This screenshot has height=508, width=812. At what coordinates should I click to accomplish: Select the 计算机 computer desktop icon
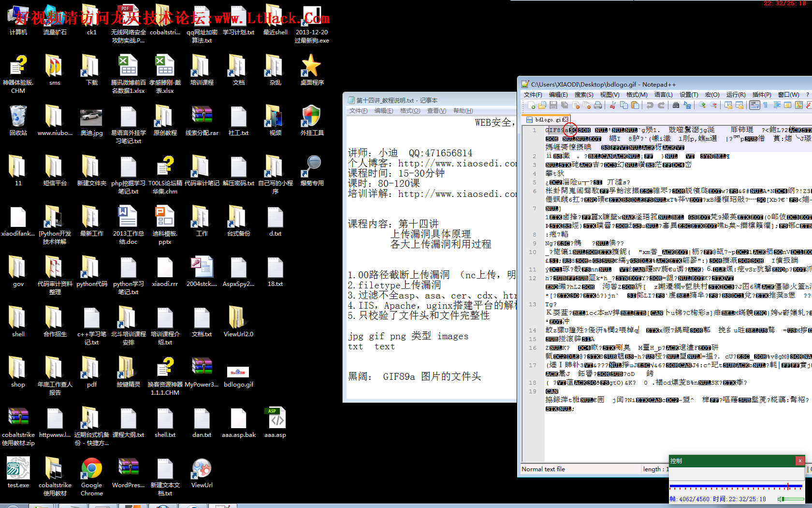pos(18,20)
